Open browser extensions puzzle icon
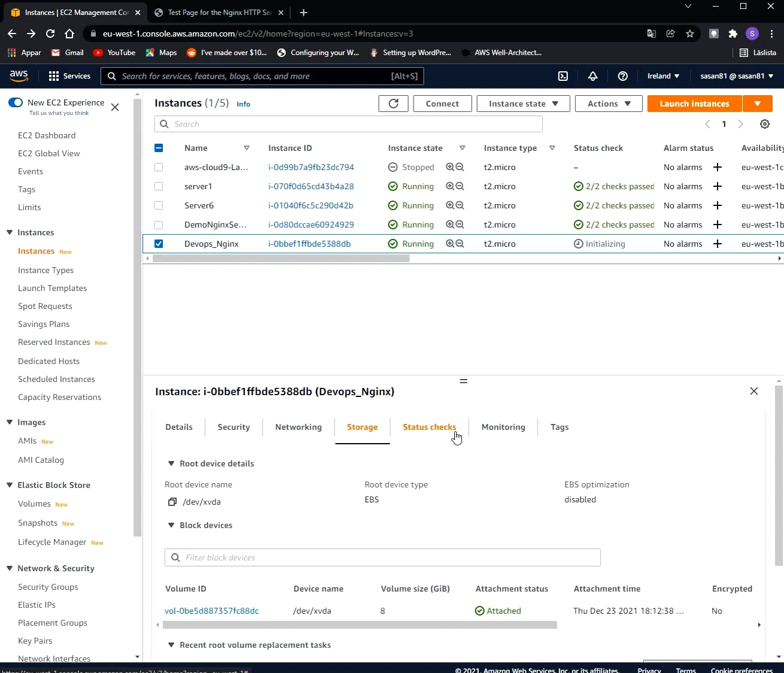The height and width of the screenshot is (673, 784). [733, 34]
